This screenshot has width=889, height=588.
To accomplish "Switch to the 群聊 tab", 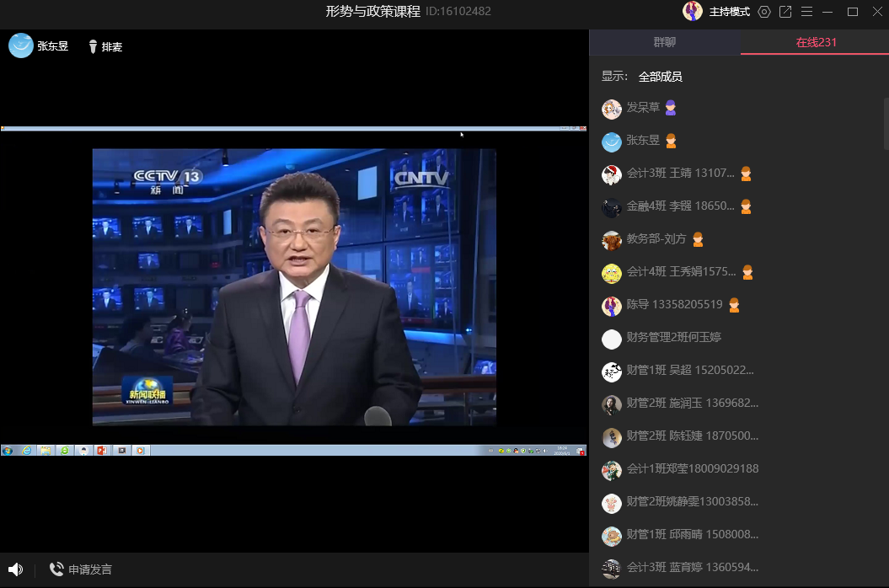I will tap(664, 42).
